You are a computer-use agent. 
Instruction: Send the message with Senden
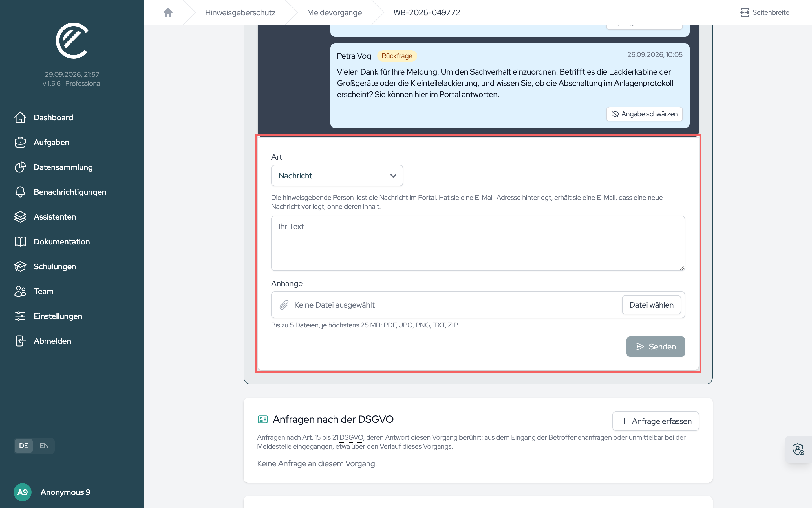coord(655,346)
